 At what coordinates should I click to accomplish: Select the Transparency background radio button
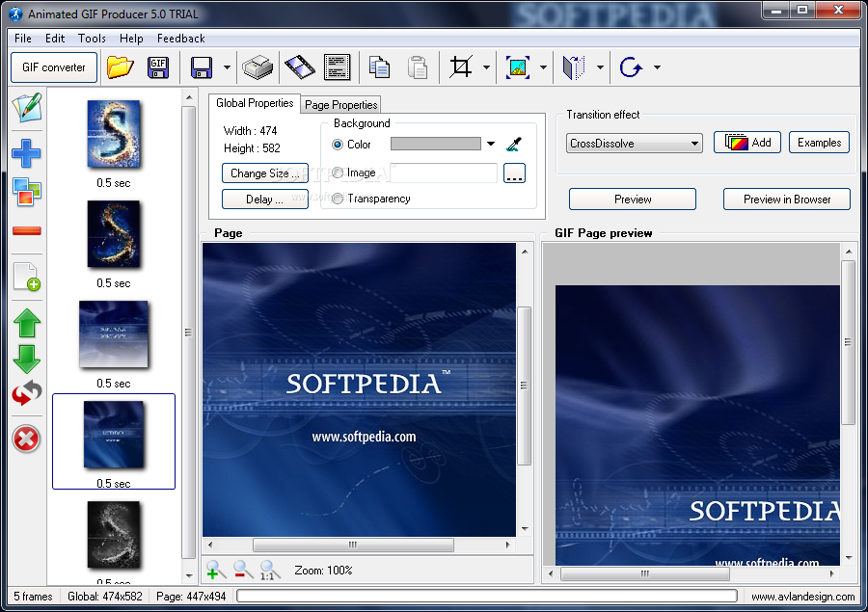(x=338, y=199)
